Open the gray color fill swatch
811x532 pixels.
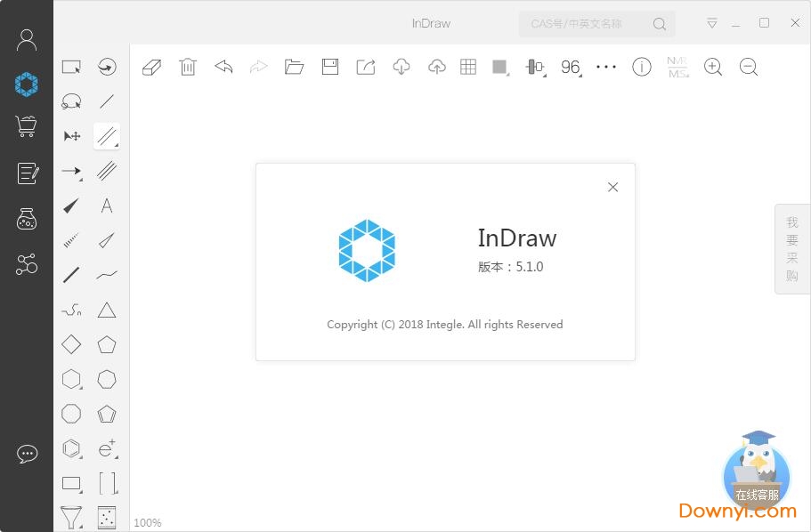coord(500,68)
